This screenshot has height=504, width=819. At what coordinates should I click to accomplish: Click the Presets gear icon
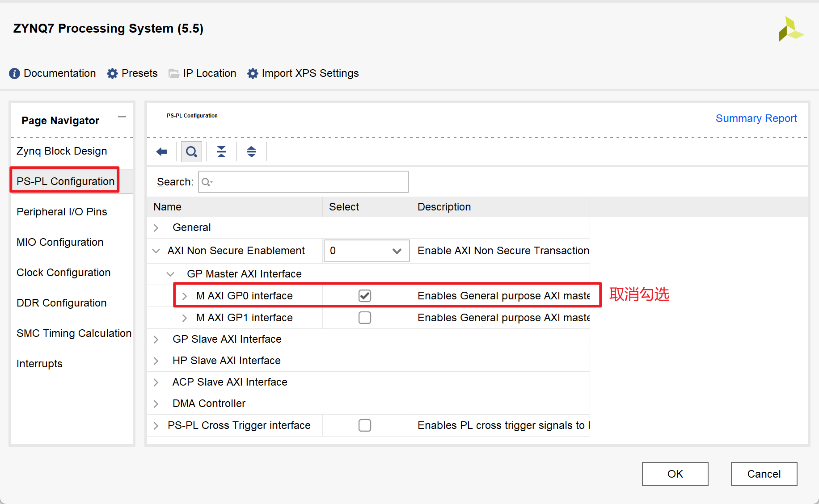tap(112, 73)
